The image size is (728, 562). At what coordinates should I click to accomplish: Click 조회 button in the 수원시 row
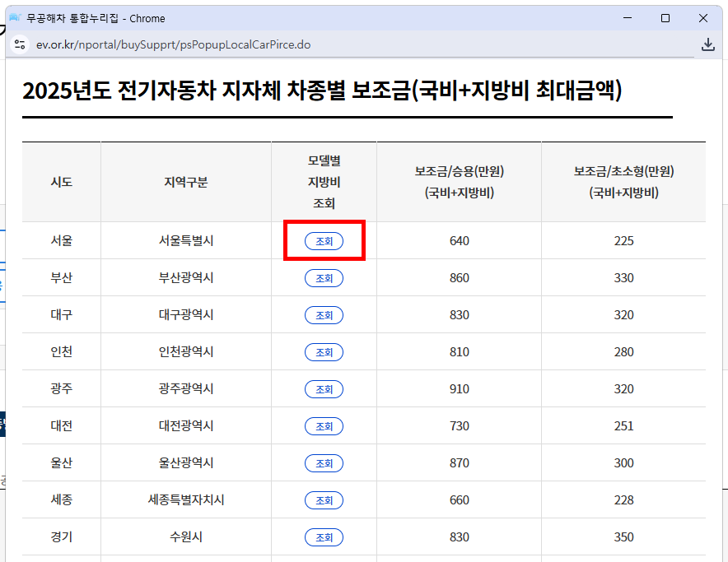(x=324, y=536)
